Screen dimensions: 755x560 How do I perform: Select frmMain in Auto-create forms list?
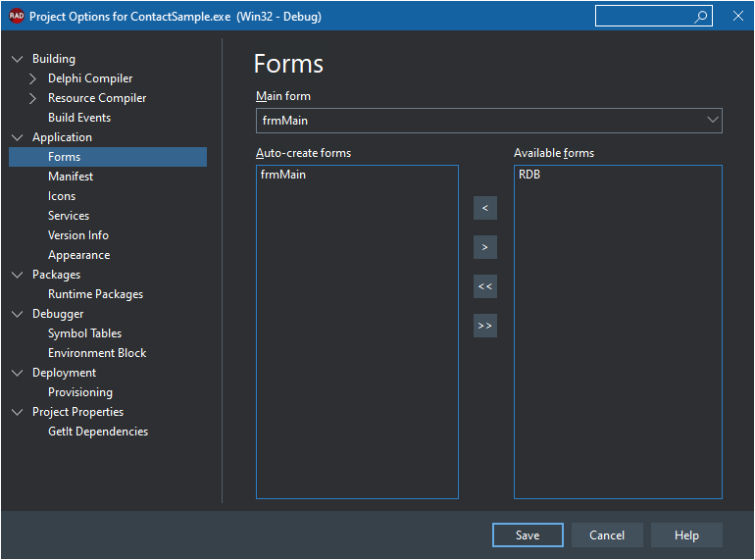[x=283, y=175]
